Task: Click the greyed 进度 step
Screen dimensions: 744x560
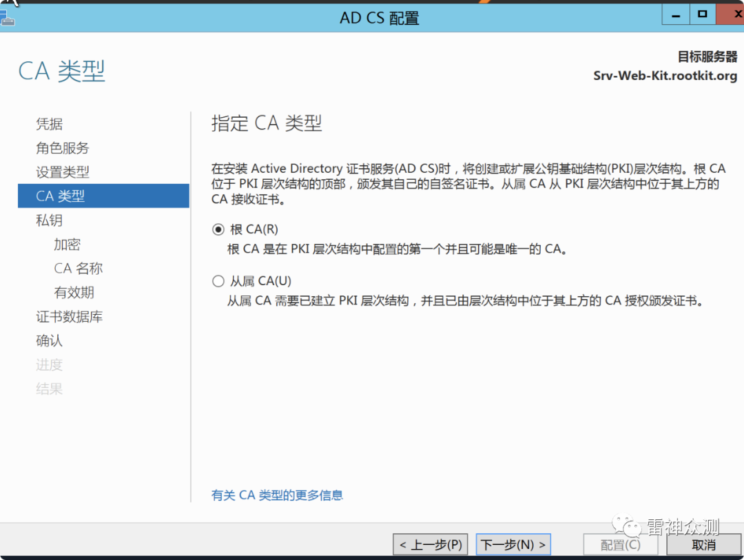Action: click(x=50, y=365)
